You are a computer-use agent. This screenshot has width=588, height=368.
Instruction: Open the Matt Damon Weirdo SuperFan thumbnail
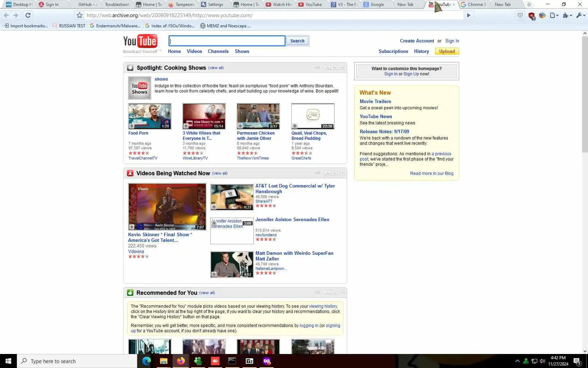[x=232, y=264]
